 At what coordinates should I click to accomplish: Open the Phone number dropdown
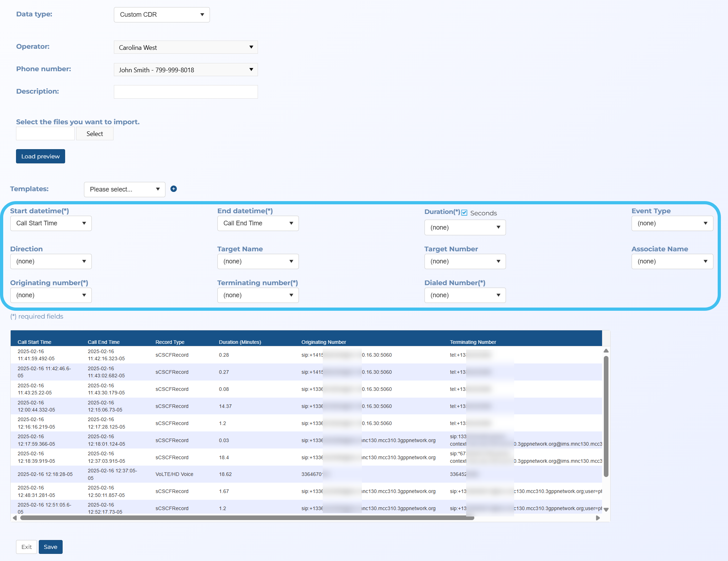pos(185,70)
